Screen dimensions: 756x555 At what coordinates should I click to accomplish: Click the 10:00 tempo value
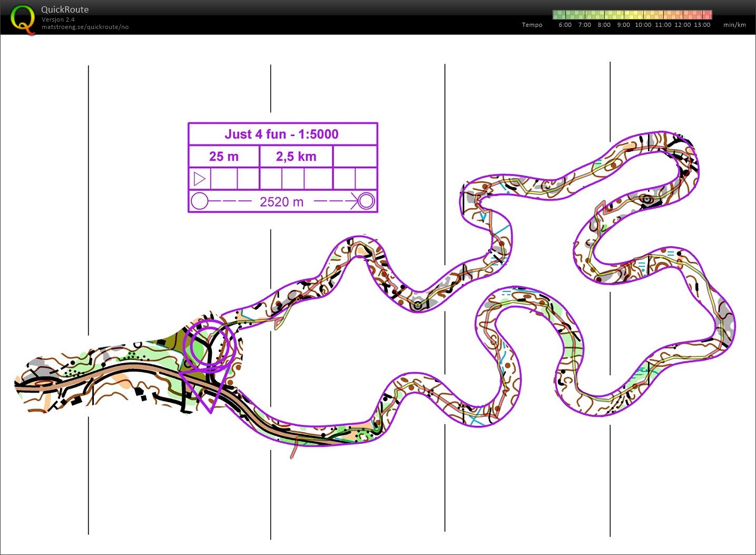643,25
